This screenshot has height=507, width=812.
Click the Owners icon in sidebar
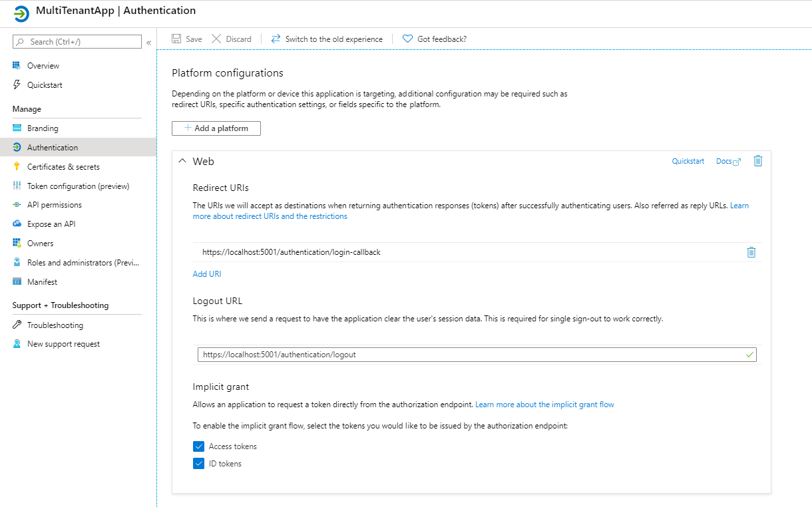(x=17, y=243)
